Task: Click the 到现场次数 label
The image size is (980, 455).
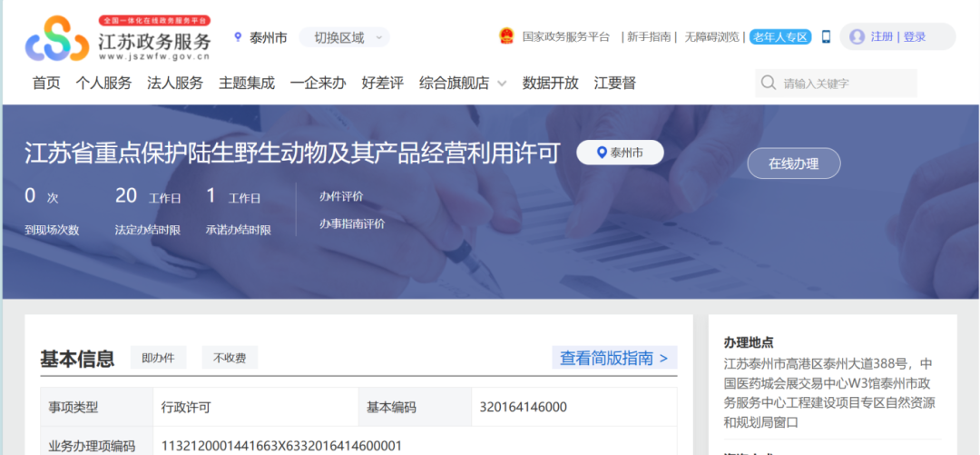Action: click(52, 230)
